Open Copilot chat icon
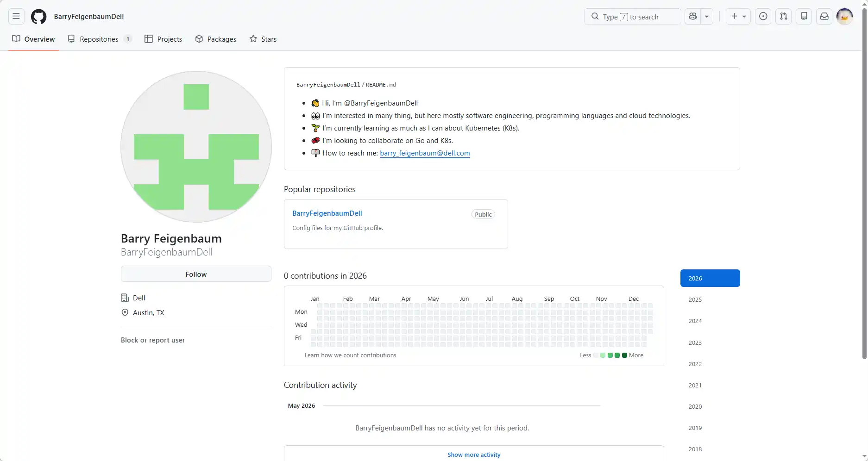Viewport: 868px width, 461px height. (693, 17)
